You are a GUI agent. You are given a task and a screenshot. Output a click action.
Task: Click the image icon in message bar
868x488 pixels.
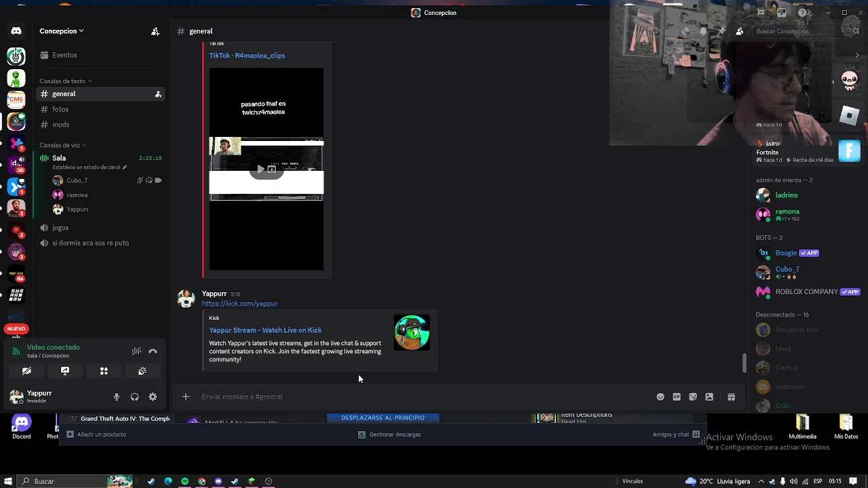709,397
